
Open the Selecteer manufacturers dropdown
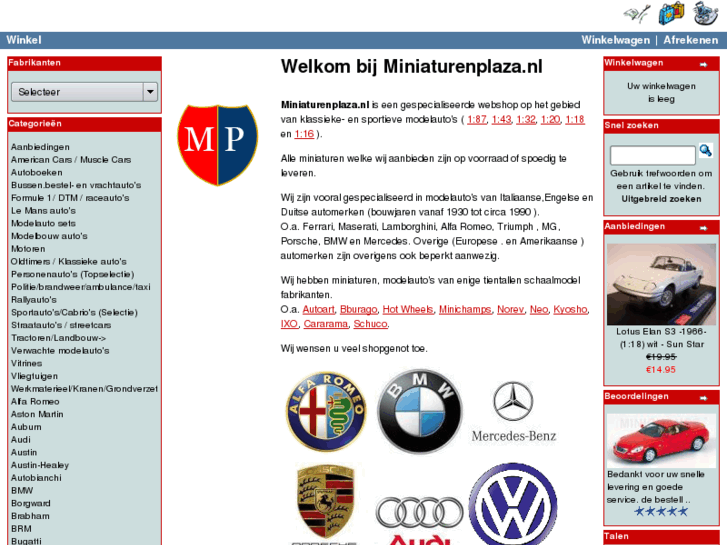coord(84,92)
